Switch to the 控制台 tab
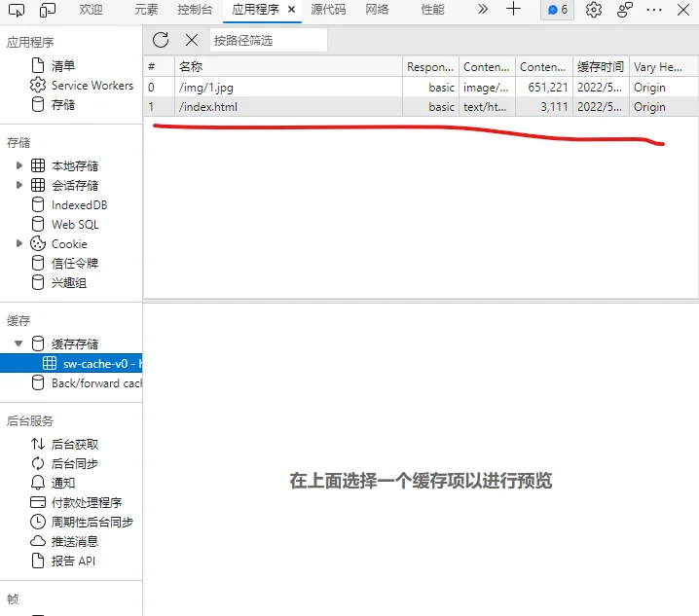 click(195, 10)
